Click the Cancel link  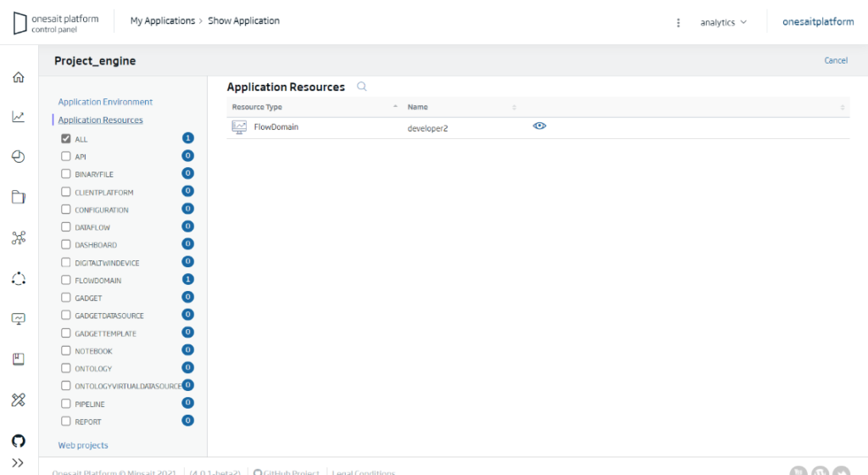tap(835, 60)
